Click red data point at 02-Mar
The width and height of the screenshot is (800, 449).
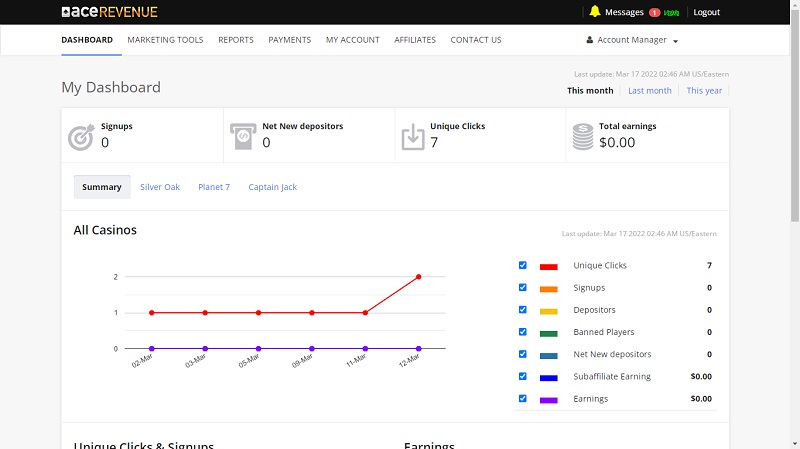click(152, 313)
